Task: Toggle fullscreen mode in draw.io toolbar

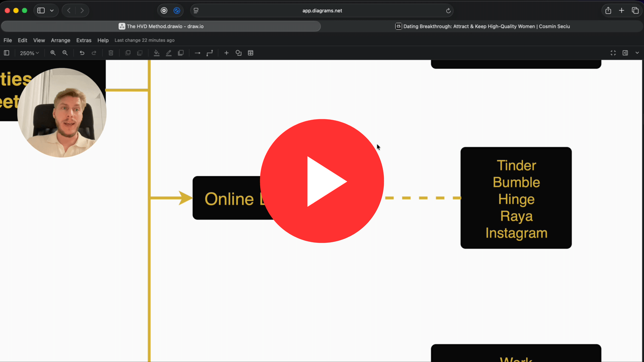Action: 613,53
